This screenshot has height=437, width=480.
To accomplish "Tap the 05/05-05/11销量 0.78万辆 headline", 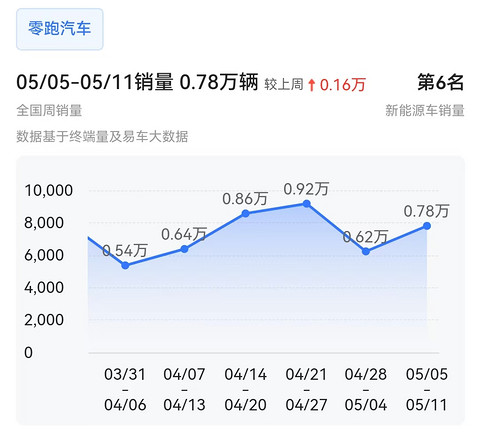I will [137, 82].
